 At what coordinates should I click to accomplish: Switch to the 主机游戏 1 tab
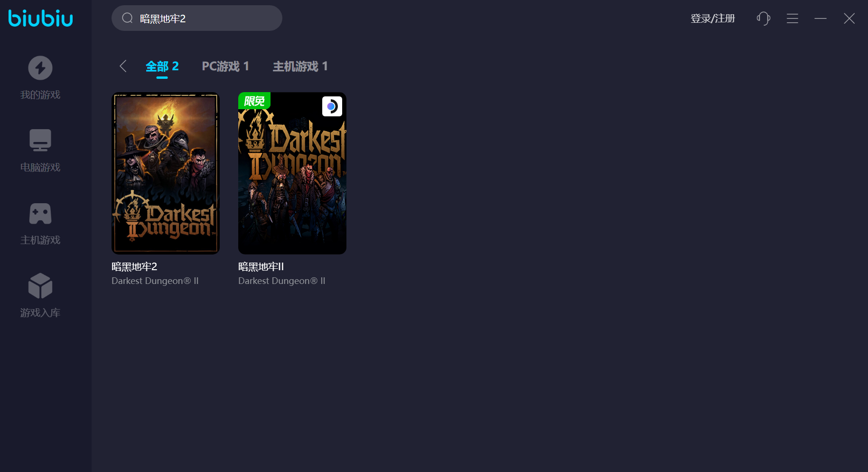[300, 66]
